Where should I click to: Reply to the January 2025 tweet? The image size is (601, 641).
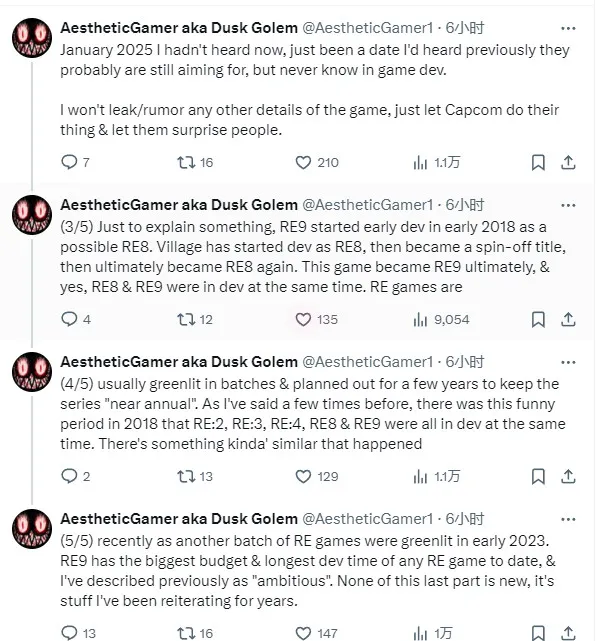pyautogui.click(x=69, y=162)
